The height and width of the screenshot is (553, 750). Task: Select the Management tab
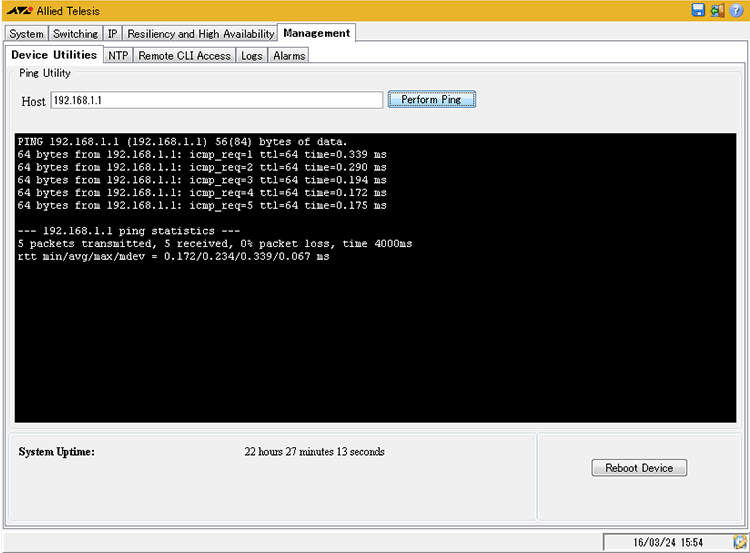click(x=316, y=33)
